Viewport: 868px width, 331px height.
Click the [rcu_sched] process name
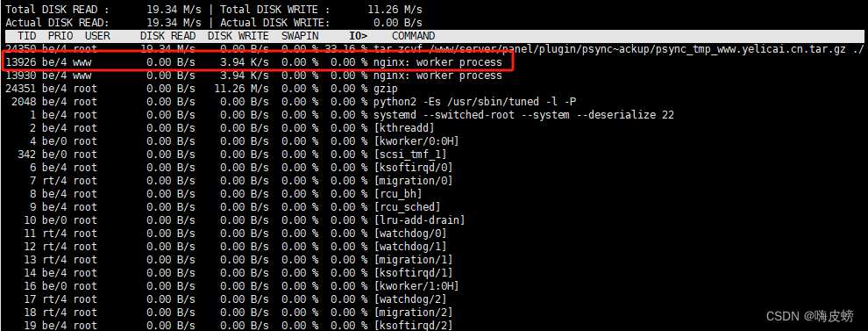[408, 207]
